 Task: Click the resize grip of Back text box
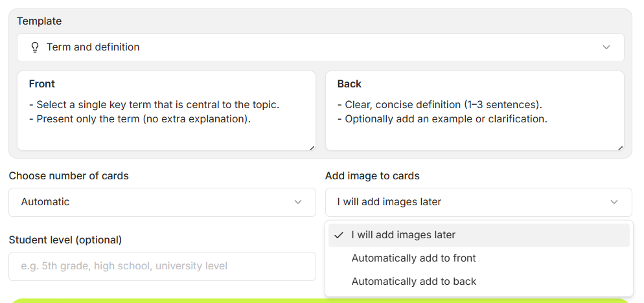tap(620, 148)
